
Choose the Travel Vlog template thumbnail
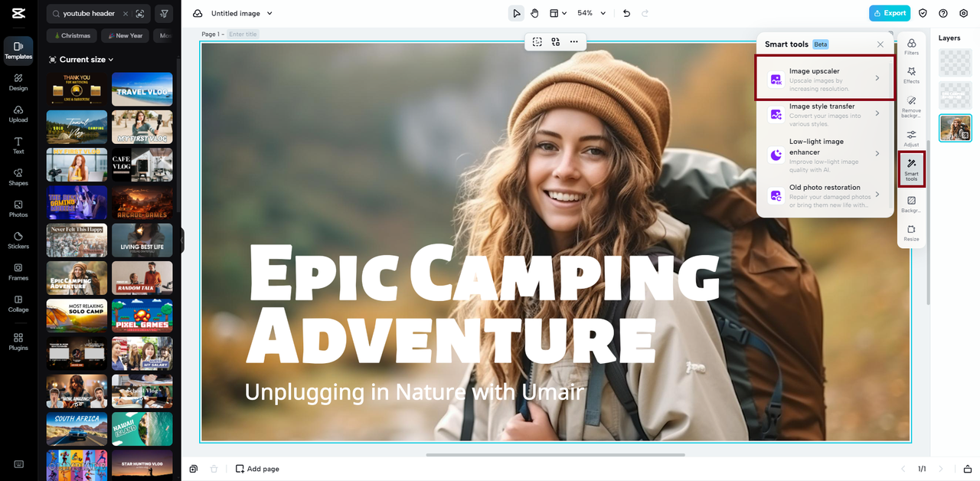coord(142,89)
